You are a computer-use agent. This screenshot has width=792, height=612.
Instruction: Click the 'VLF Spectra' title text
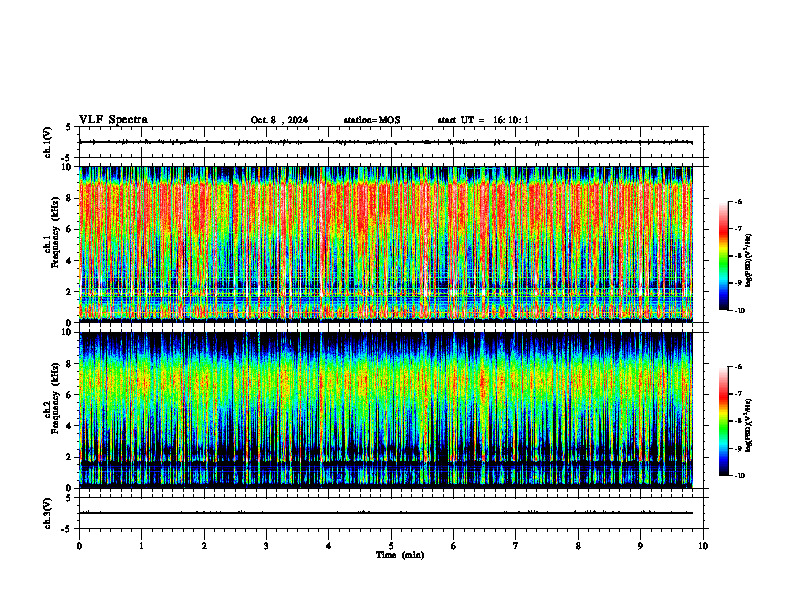[113, 120]
